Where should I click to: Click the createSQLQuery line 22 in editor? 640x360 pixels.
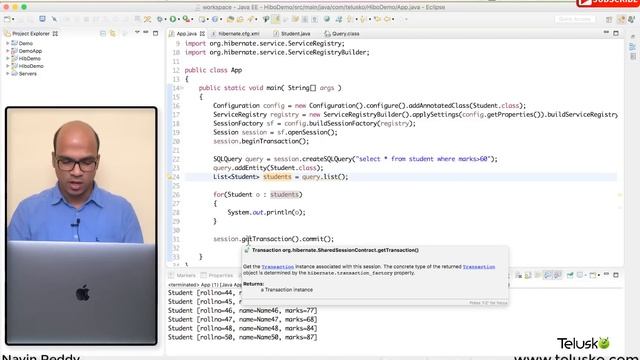[x=356, y=159]
